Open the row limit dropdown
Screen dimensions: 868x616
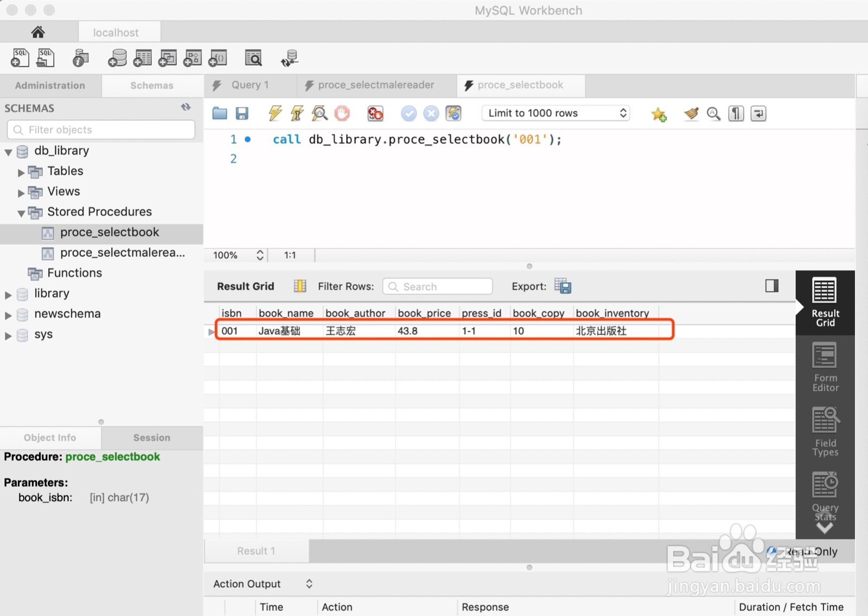556,113
